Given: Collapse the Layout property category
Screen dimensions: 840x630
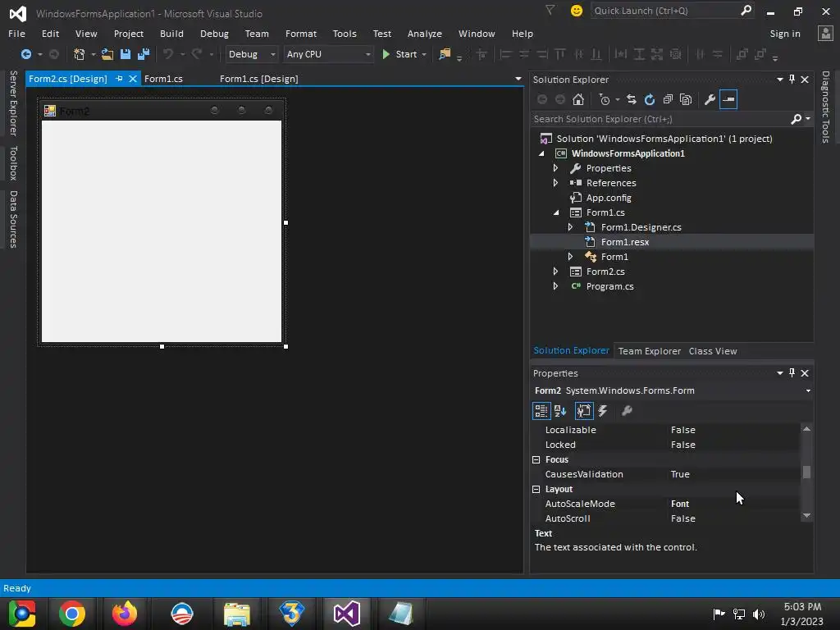Looking at the screenshot, I should pyautogui.click(x=536, y=489).
